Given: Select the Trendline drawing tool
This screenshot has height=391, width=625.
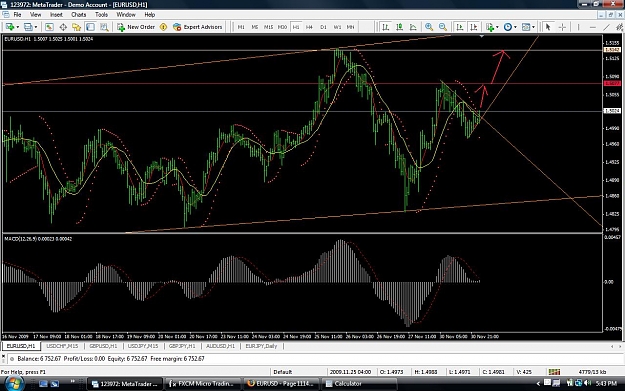Looking at the screenshot, I should 607,27.
